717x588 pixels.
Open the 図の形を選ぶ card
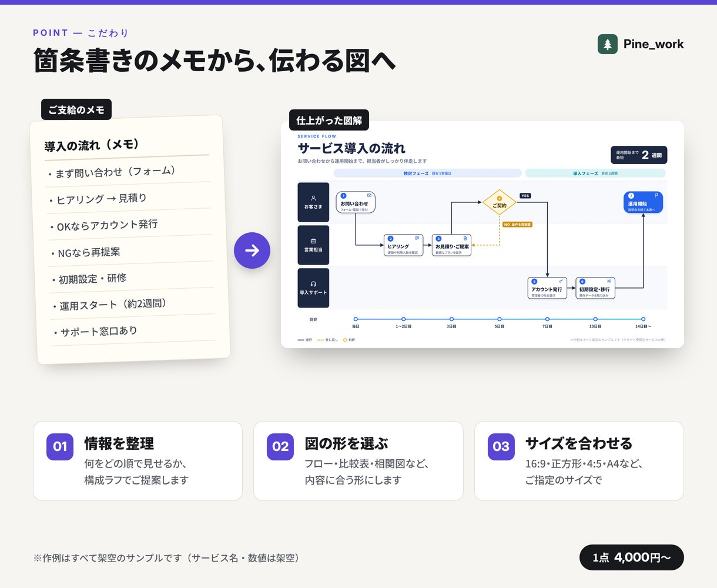point(358,461)
